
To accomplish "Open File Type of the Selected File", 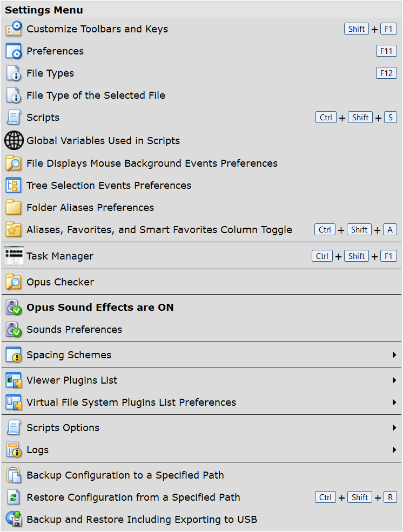I will pyautogui.click(x=96, y=96).
